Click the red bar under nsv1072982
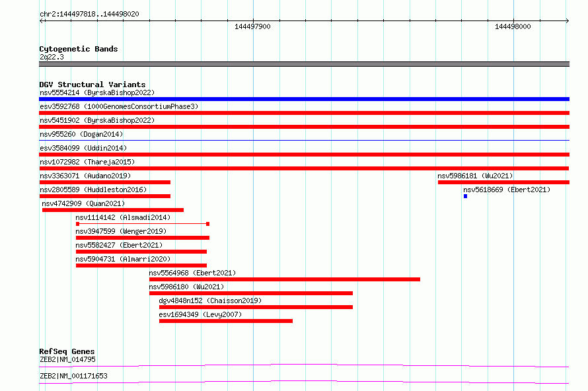The width and height of the screenshot is (588, 391). coord(304,168)
